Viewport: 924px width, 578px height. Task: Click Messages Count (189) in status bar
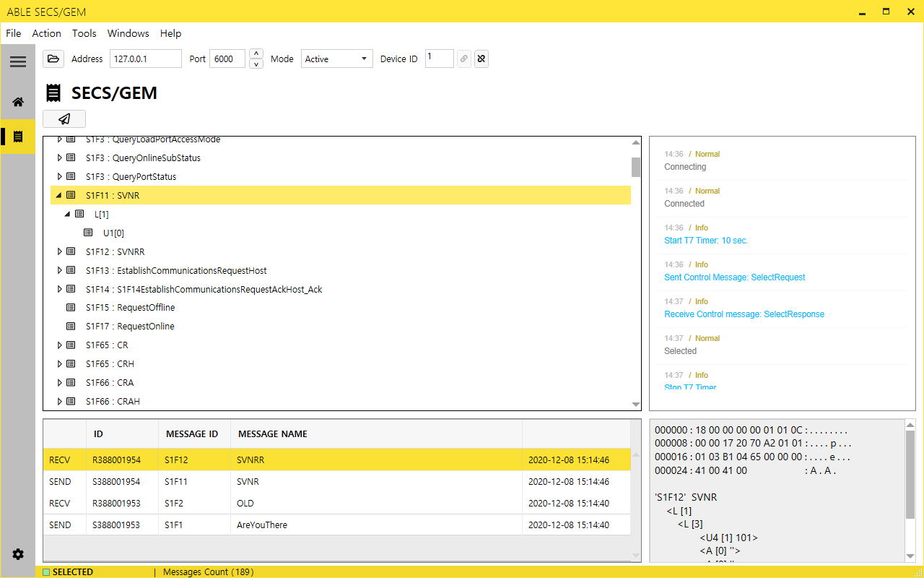pos(209,572)
